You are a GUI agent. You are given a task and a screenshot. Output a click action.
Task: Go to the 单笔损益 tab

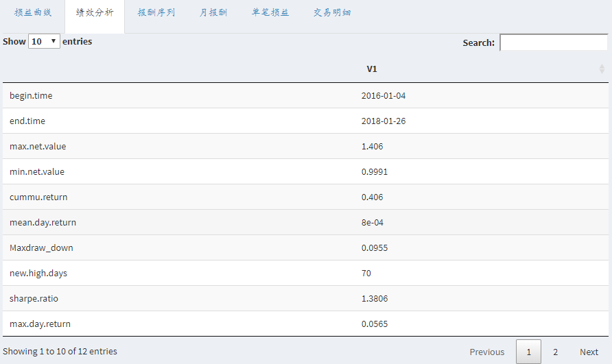tap(270, 13)
